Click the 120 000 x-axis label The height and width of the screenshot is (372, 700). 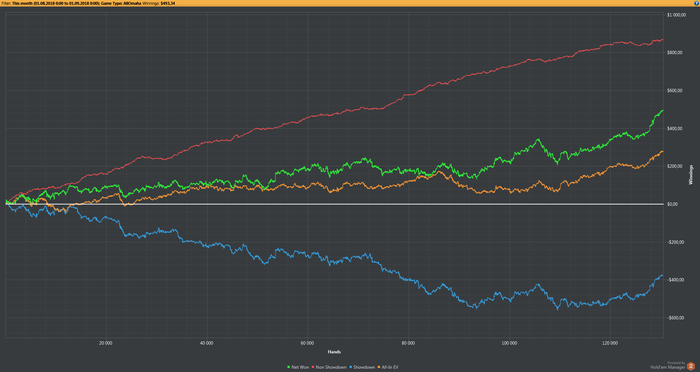[x=610, y=343]
